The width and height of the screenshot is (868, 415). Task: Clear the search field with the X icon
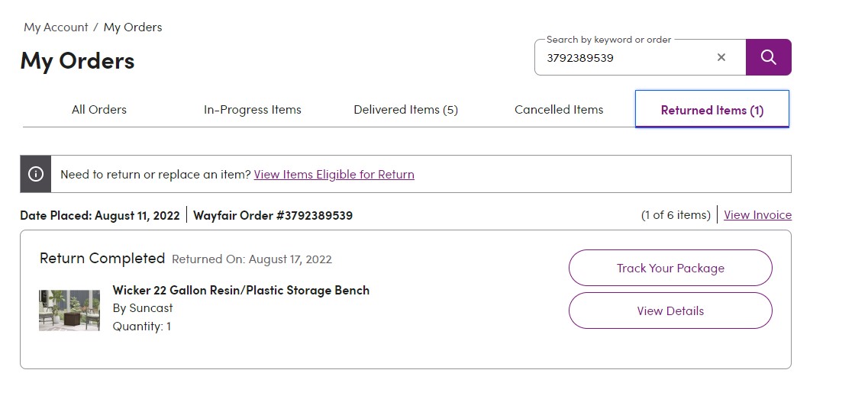pos(721,57)
